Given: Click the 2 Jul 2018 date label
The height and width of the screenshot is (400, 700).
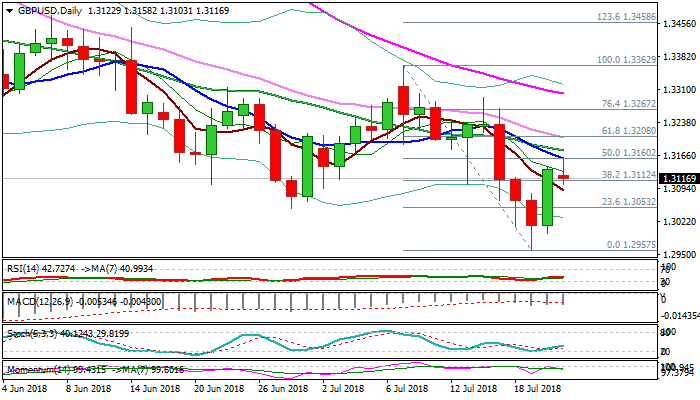Looking at the screenshot, I should click(x=345, y=388).
